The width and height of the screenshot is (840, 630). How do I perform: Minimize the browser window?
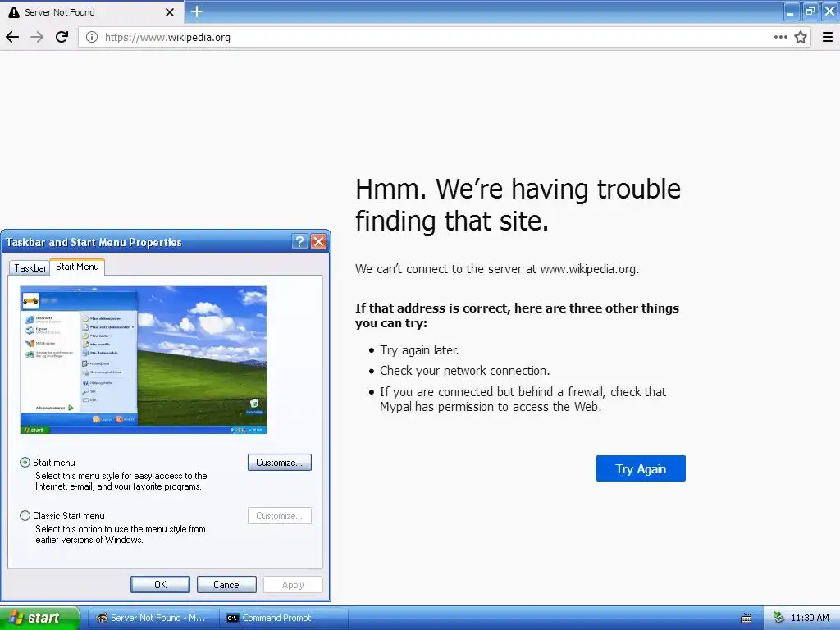pyautogui.click(x=792, y=11)
